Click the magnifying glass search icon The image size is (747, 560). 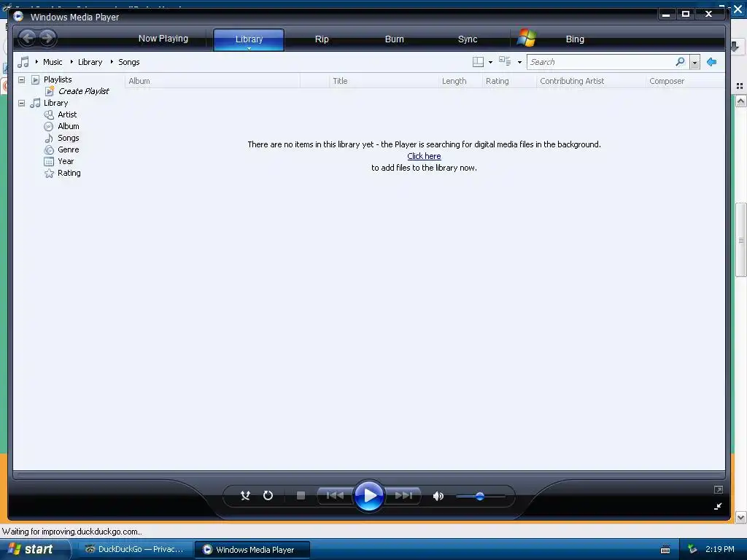pos(681,62)
